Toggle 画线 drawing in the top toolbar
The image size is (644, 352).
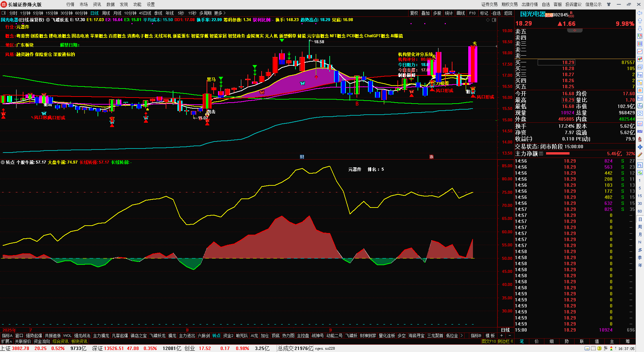pyautogui.click(x=461, y=13)
